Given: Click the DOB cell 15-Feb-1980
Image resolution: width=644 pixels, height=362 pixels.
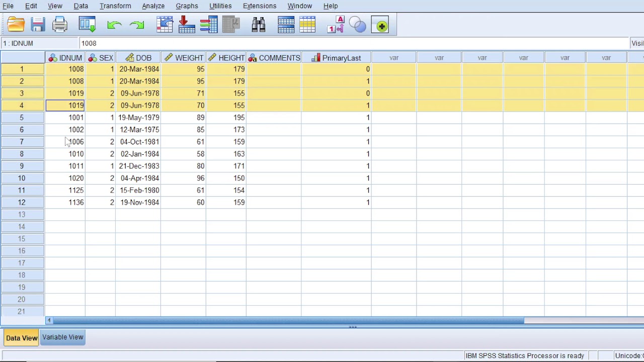Looking at the screenshot, I should pos(138,190).
